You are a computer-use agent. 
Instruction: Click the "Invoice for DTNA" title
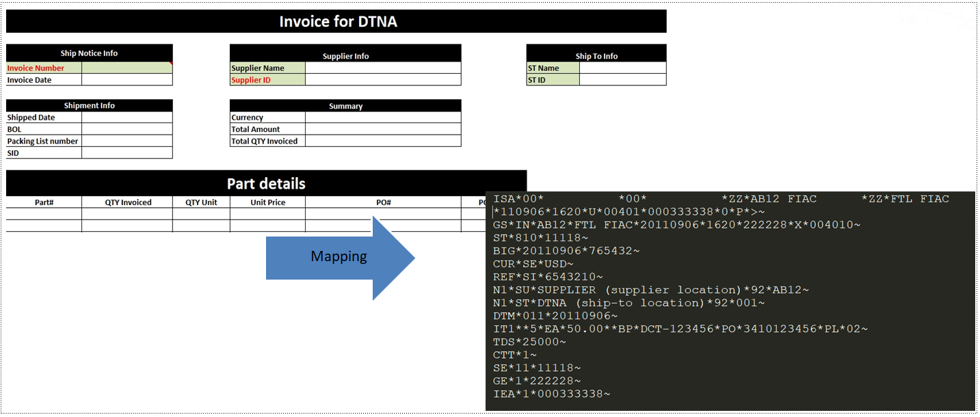pos(338,21)
